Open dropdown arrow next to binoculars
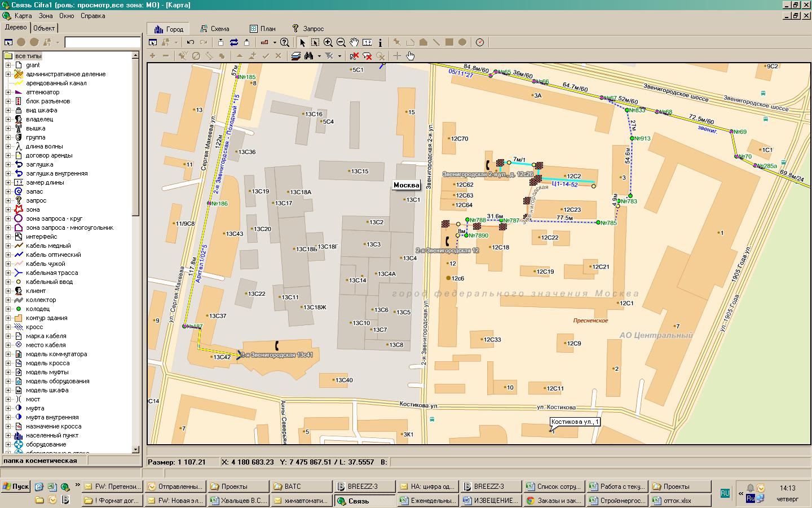 pyautogui.click(x=319, y=56)
